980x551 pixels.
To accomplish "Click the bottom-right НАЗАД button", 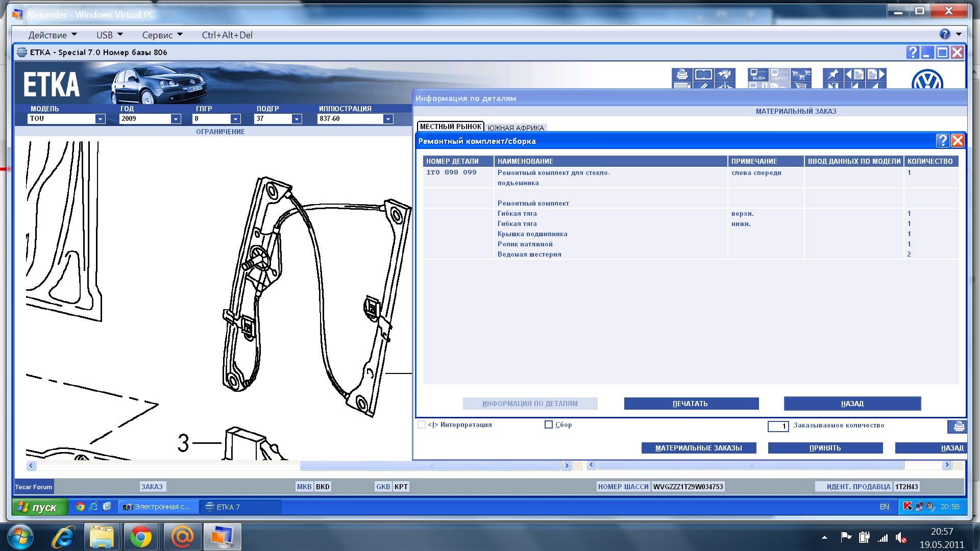I will tap(931, 448).
